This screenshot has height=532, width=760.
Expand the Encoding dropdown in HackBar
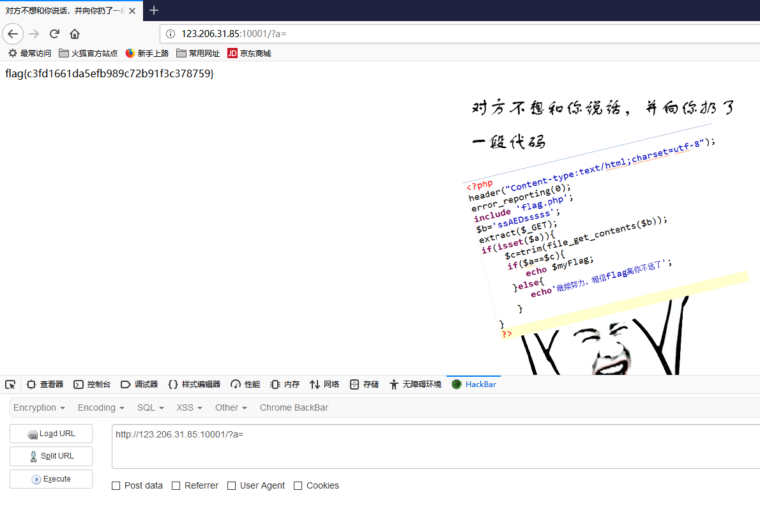[101, 407]
